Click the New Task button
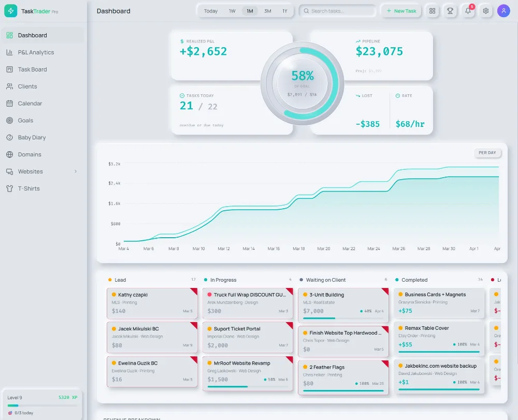 [401, 11]
